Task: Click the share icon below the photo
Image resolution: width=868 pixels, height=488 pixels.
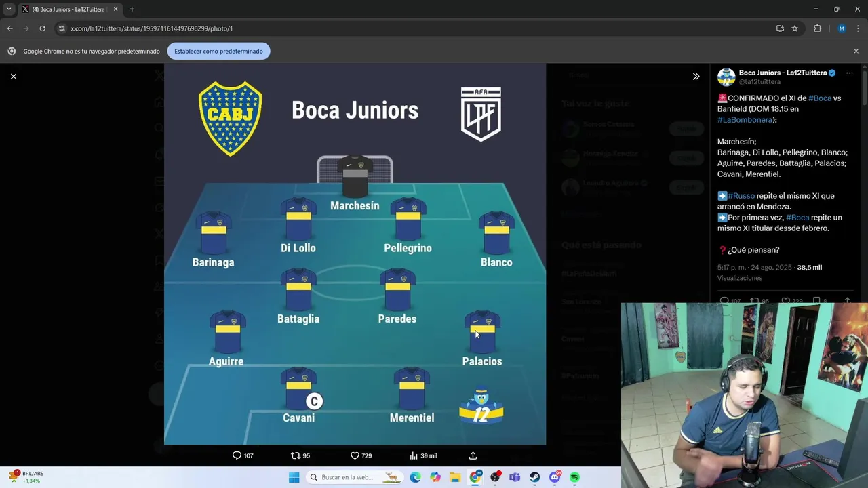Action: (473, 455)
